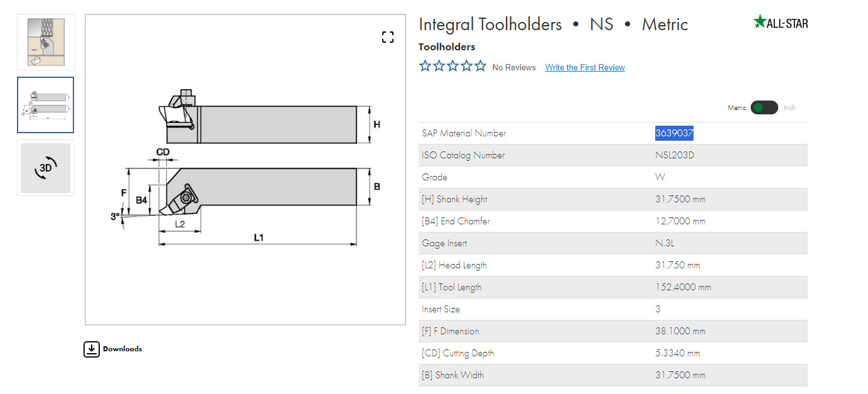Select the Inch unit label
The width and height of the screenshot is (868, 394).
point(789,108)
